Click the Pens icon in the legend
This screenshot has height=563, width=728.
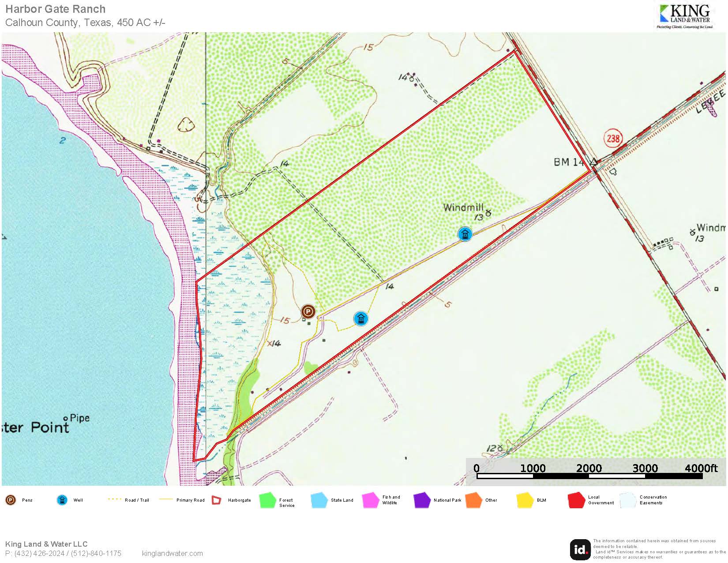(11, 500)
